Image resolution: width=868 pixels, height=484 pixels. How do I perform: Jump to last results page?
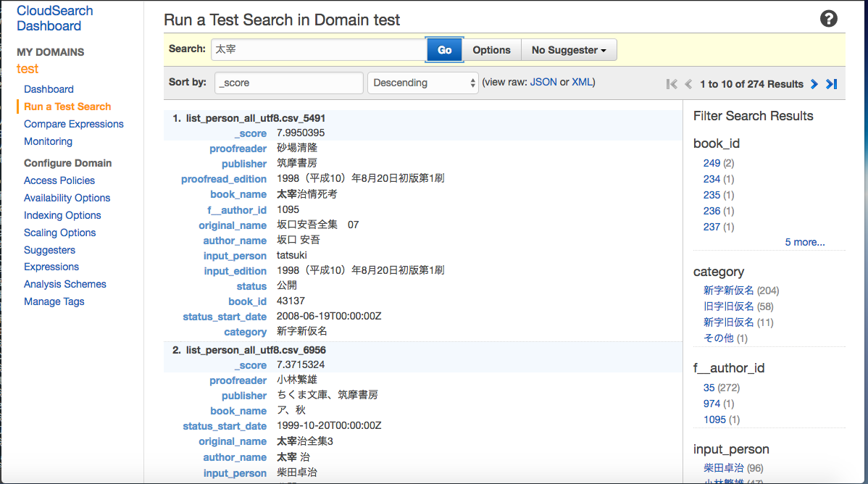(832, 84)
